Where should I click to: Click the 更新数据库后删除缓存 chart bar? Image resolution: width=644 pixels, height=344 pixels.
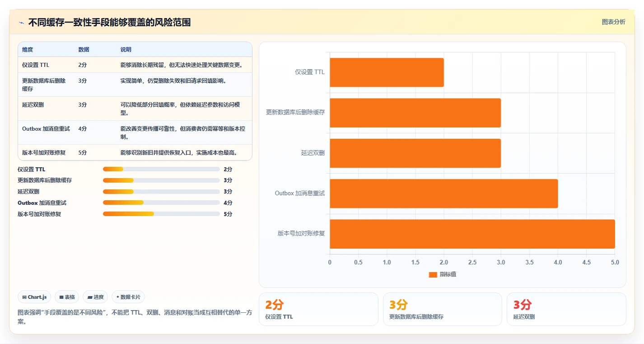click(x=415, y=113)
